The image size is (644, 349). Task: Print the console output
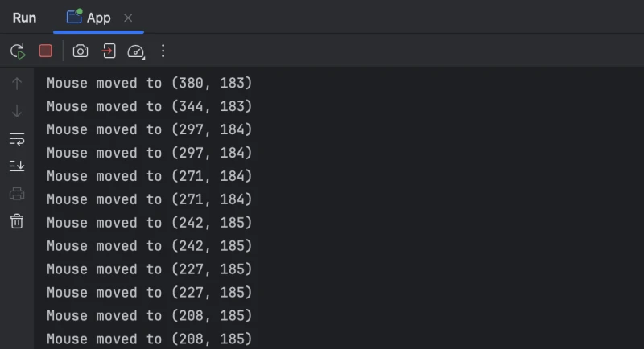(x=17, y=194)
